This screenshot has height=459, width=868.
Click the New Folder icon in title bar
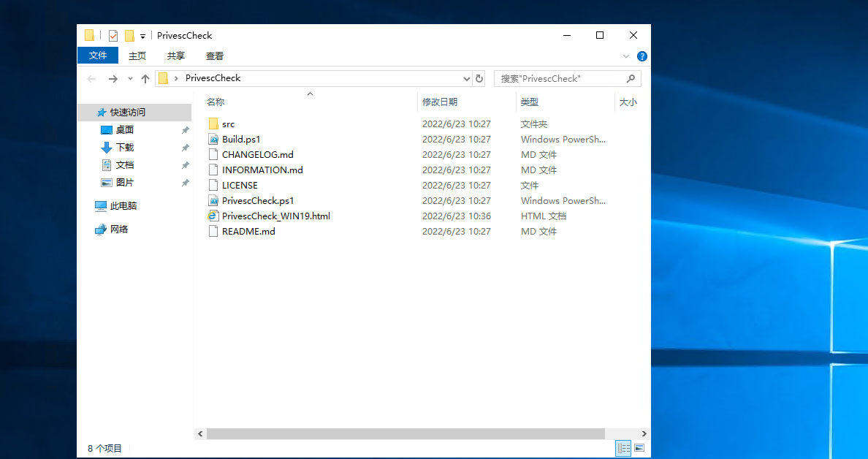[129, 35]
